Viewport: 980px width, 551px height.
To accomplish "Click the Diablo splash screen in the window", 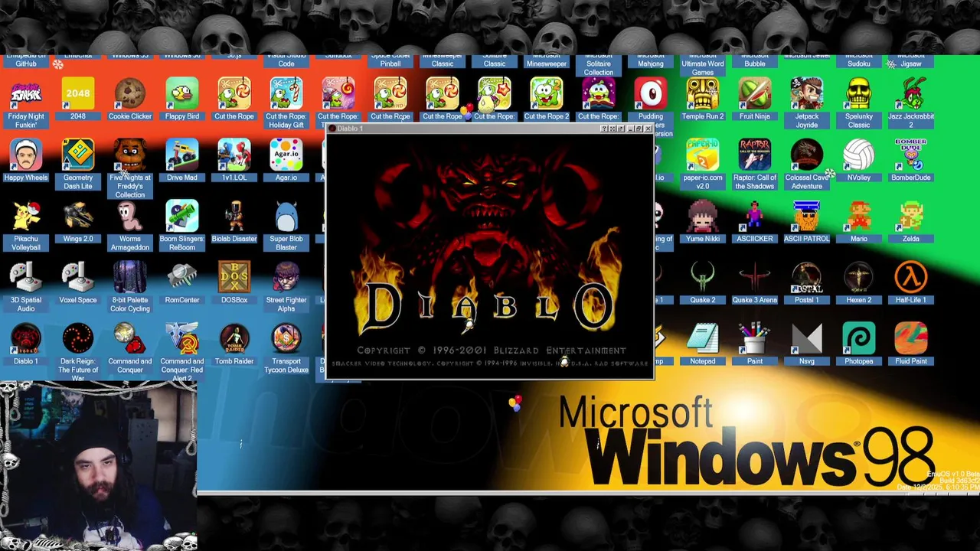I will (x=490, y=255).
